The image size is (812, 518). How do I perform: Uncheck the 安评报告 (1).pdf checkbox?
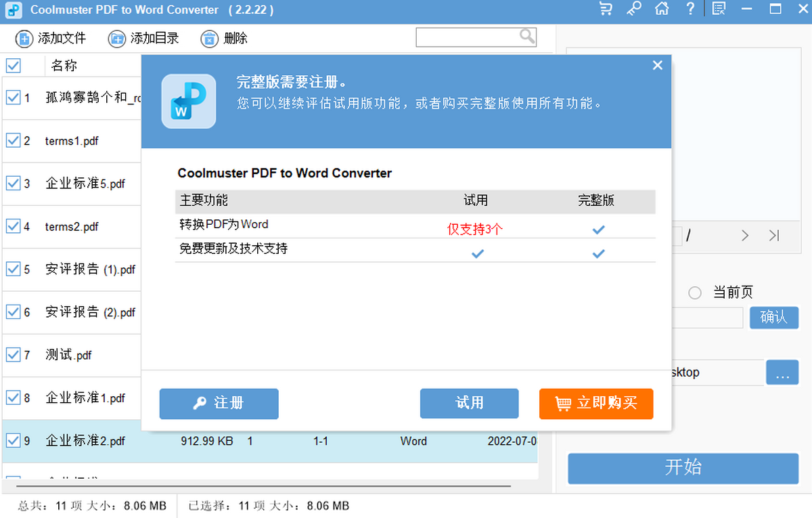click(x=13, y=269)
